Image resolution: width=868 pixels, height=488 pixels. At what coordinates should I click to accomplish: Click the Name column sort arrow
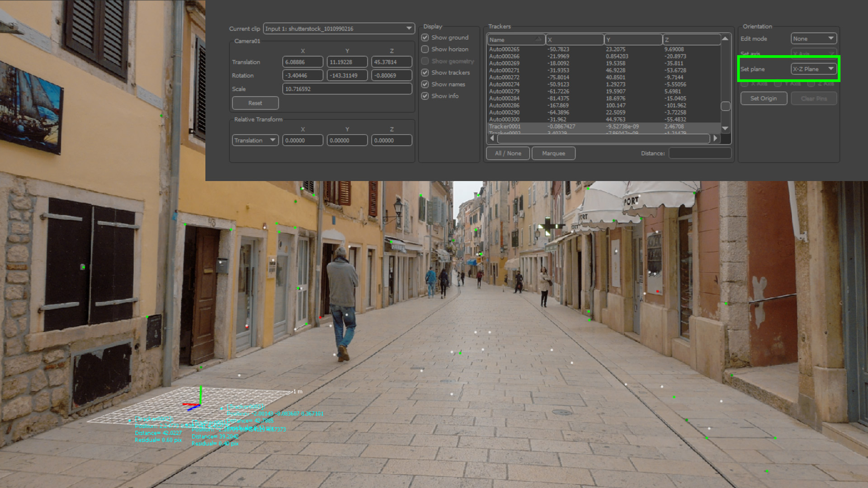[538, 39]
